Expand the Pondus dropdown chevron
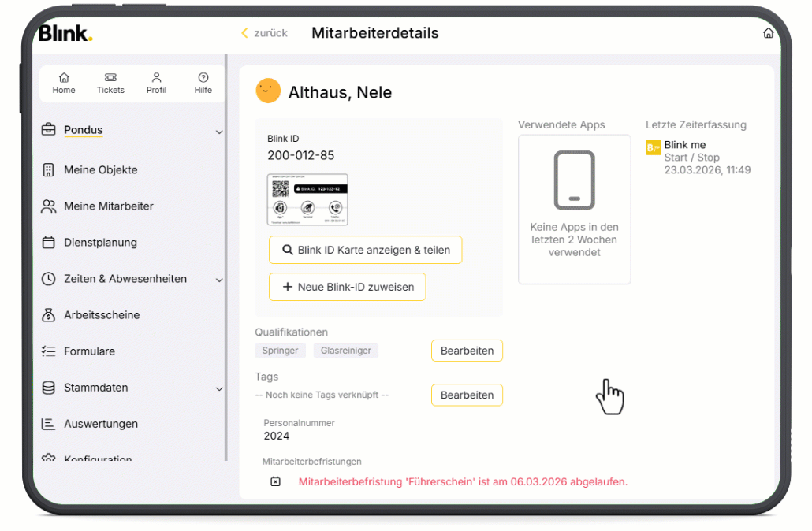The image size is (812, 531). point(219,132)
